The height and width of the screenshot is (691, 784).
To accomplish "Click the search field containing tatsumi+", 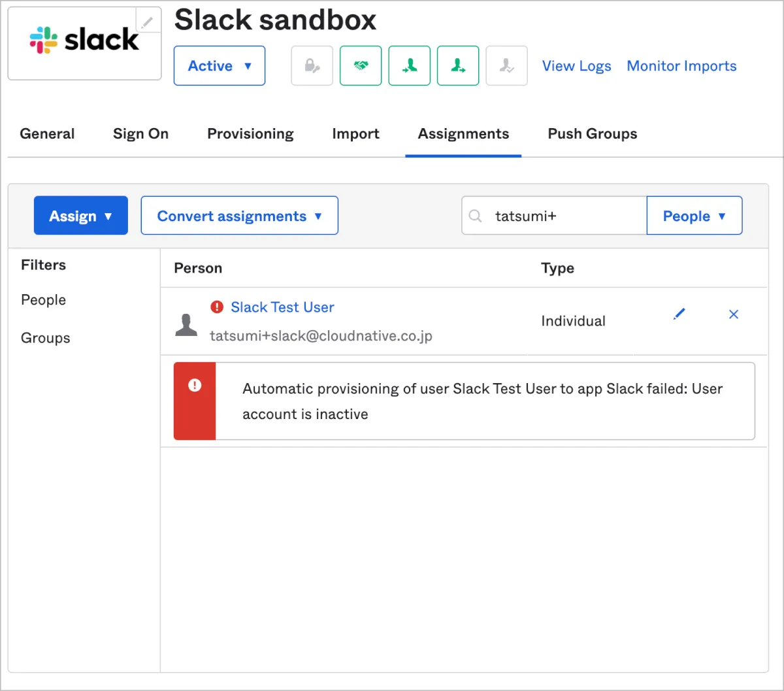I will (562, 216).
